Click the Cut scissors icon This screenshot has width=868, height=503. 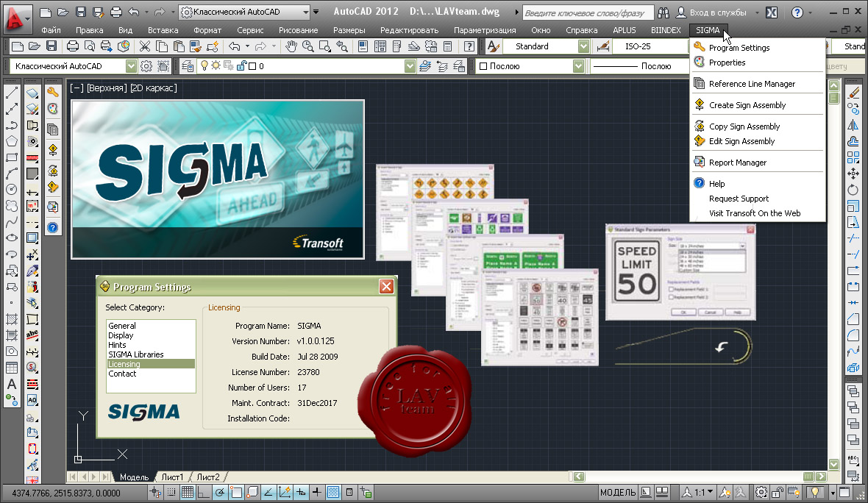(145, 46)
